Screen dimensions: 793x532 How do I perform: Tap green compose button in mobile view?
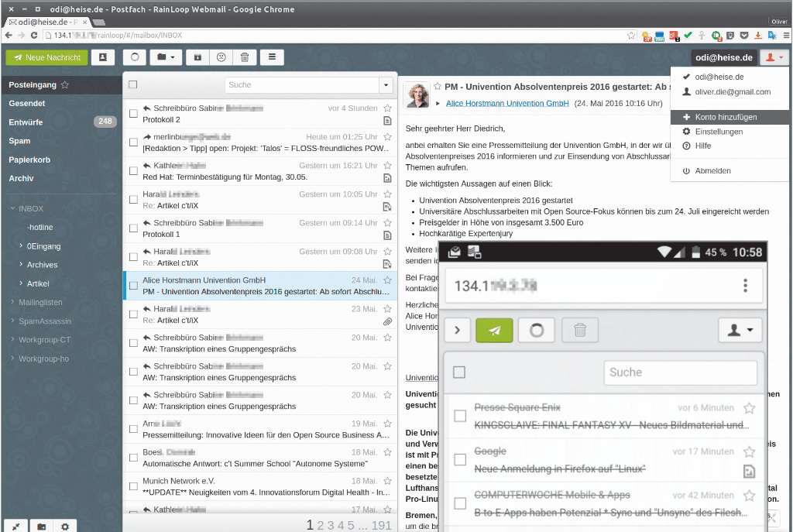click(494, 330)
